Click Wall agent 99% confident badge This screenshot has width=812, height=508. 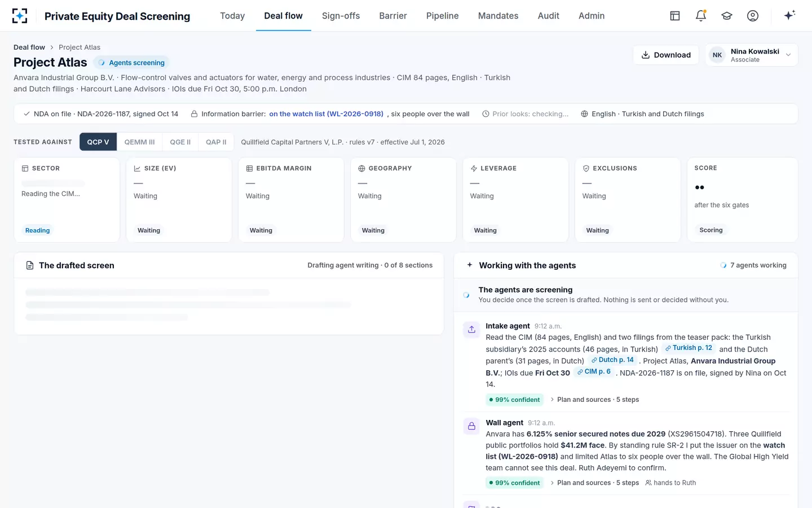(x=514, y=483)
